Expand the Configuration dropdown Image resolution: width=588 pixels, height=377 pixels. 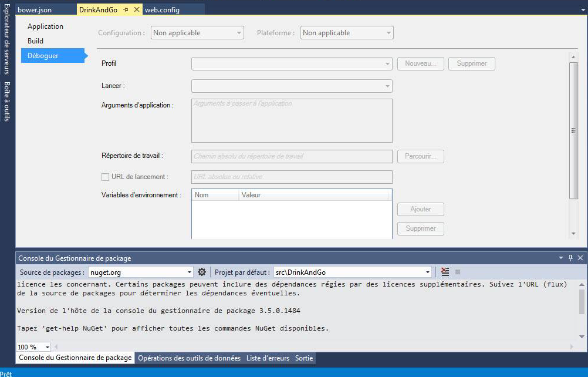[x=197, y=33]
